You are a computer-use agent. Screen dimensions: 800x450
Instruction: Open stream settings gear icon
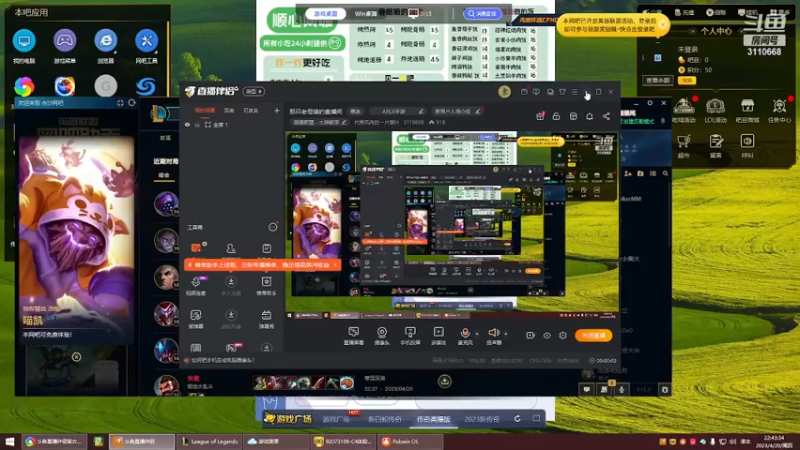pos(563,335)
